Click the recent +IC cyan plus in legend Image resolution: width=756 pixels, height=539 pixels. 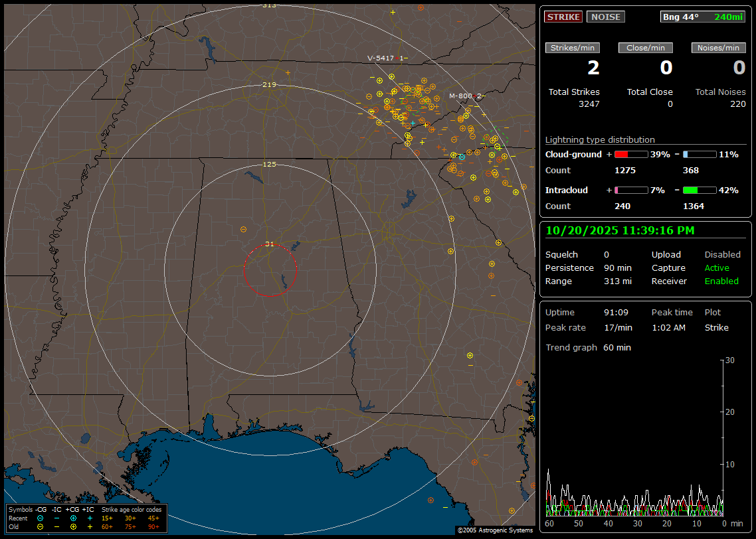click(89, 518)
